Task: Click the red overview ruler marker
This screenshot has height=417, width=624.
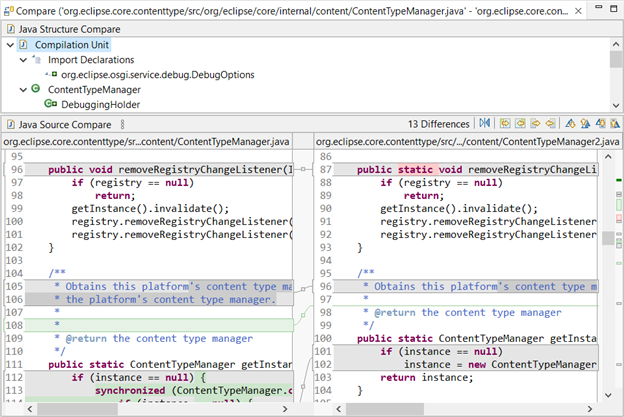Action: pyautogui.click(x=619, y=218)
